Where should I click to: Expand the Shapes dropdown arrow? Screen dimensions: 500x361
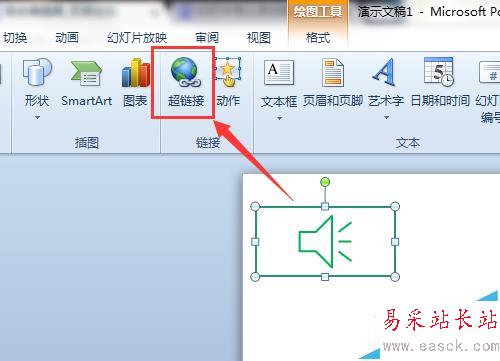[x=37, y=117]
